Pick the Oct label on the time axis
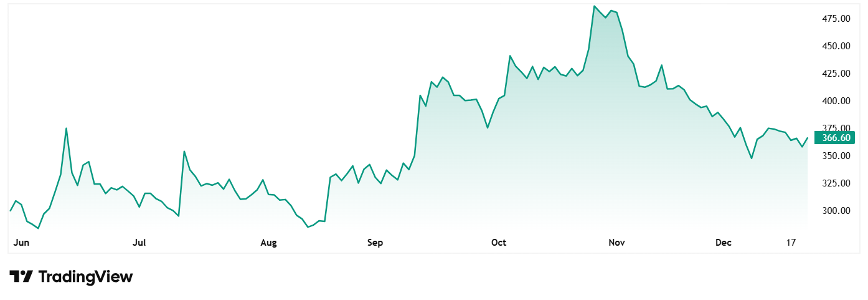The image size is (868, 300). 499,243
